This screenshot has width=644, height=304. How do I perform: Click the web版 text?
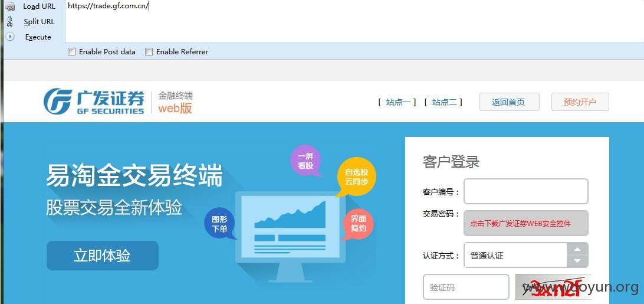pyautogui.click(x=175, y=108)
